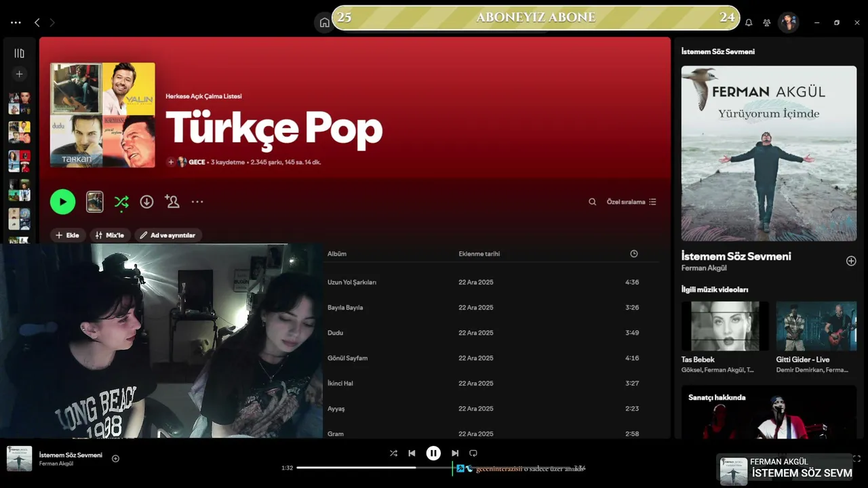Open the album Uzun Yol Şarkıları
868x488 pixels.
point(352,282)
